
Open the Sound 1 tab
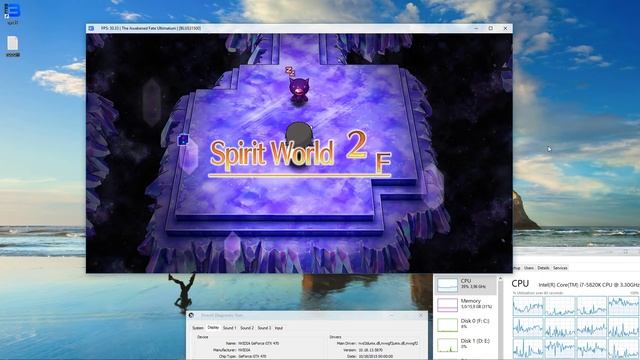click(x=229, y=328)
